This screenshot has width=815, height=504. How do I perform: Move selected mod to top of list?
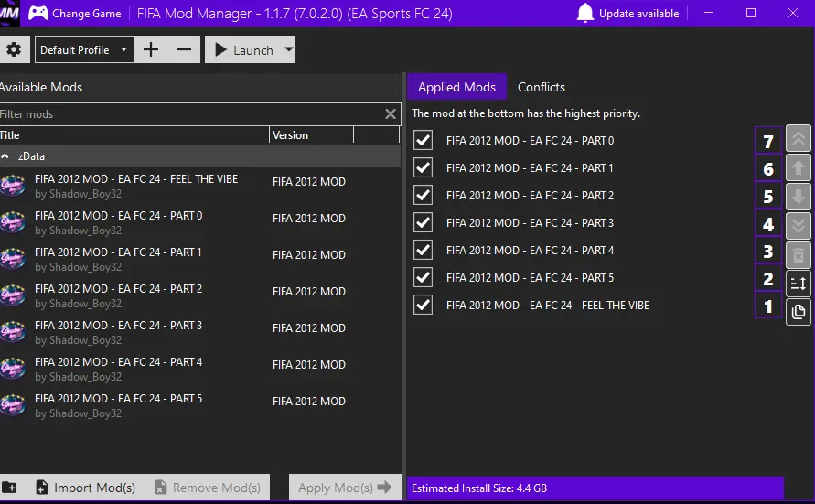coord(799,139)
